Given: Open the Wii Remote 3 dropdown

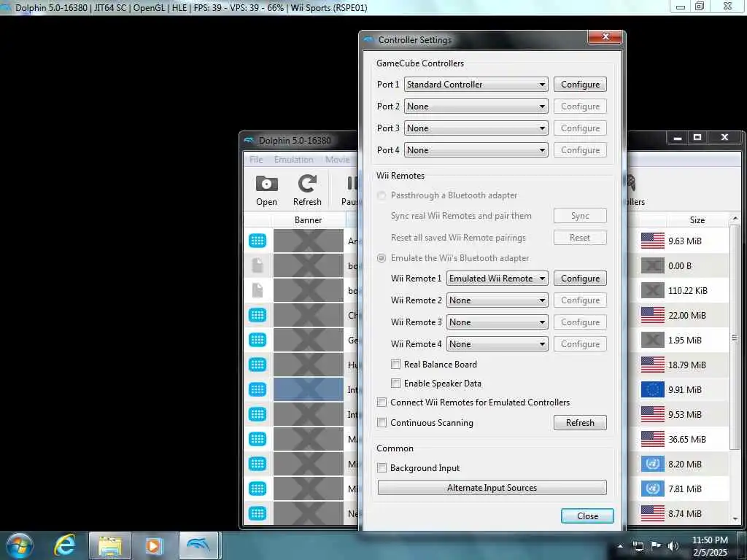Looking at the screenshot, I should point(497,322).
